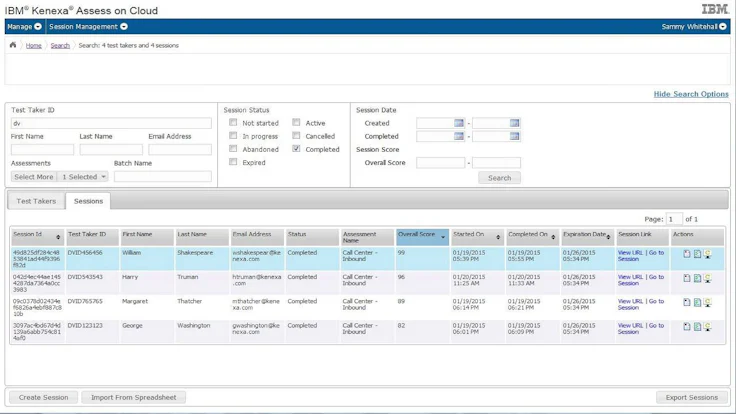
Task: Enable the Abandoned status checkbox
Action: [x=233, y=149]
